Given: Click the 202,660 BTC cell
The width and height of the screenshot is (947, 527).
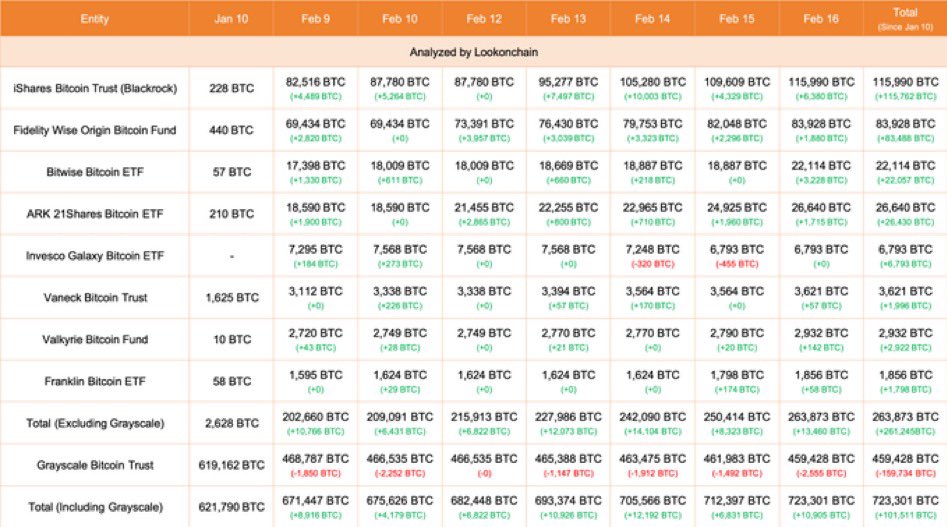Looking at the screenshot, I should pos(315,423).
